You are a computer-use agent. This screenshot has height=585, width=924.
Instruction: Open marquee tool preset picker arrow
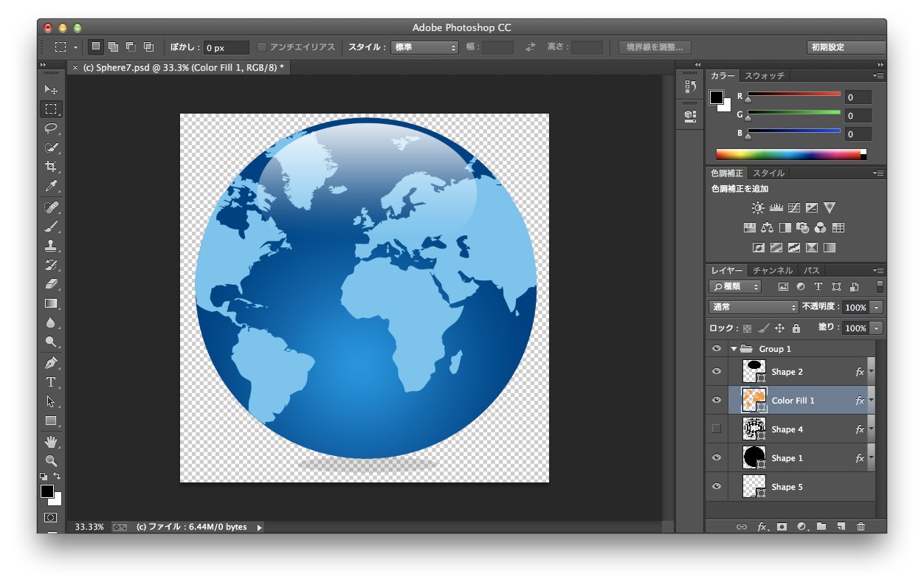click(75, 47)
